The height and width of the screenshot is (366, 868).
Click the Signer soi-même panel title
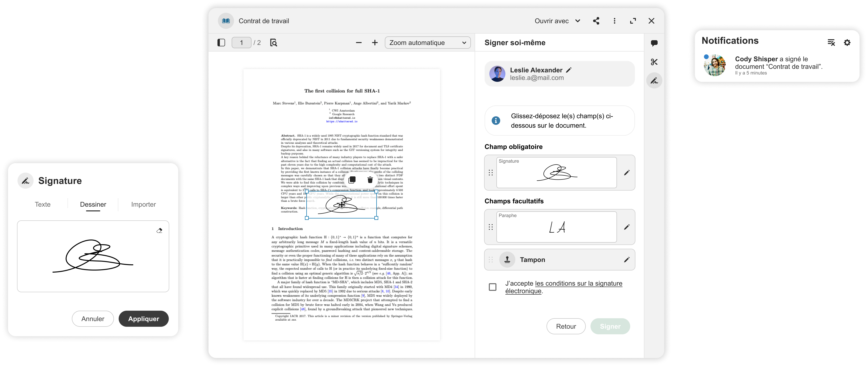[515, 43]
